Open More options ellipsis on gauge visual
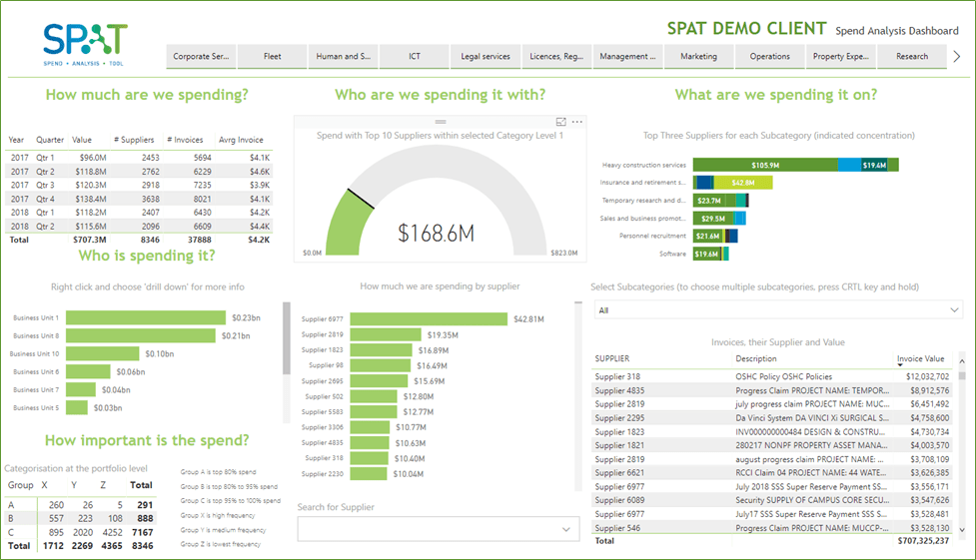The image size is (976, 560). [x=577, y=122]
